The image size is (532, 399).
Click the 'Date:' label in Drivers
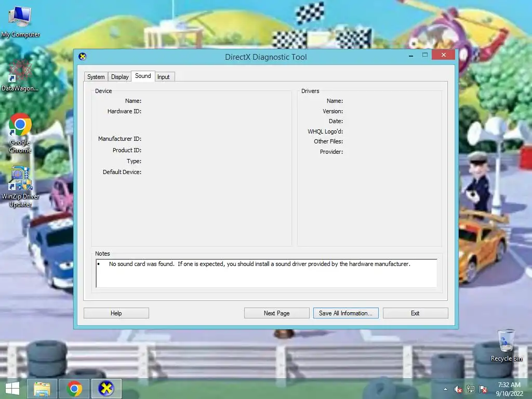pos(336,121)
